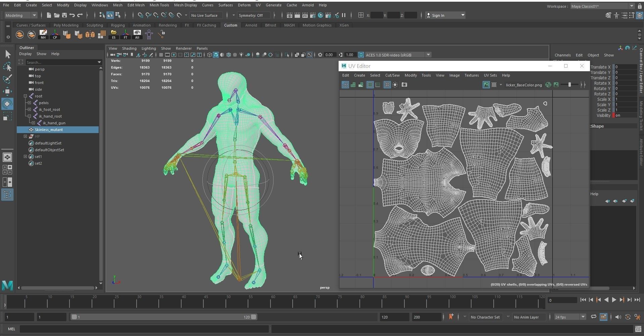
Task: Open the viewport Shading menu
Action: click(x=129, y=48)
